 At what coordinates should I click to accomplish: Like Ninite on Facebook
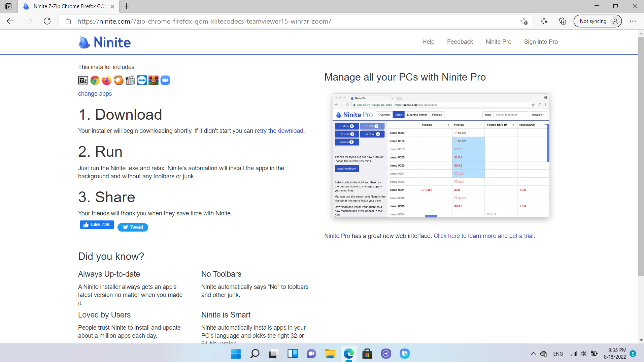[97, 224]
